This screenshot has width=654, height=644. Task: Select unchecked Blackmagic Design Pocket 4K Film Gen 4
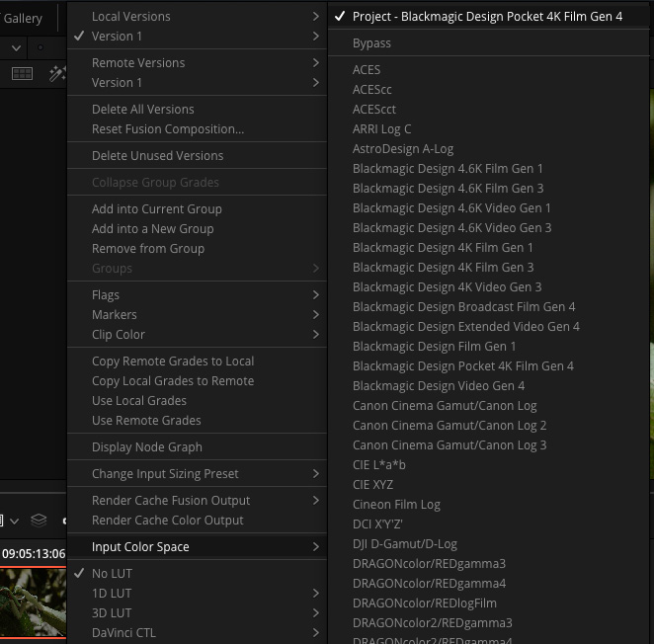coord(488,366)
